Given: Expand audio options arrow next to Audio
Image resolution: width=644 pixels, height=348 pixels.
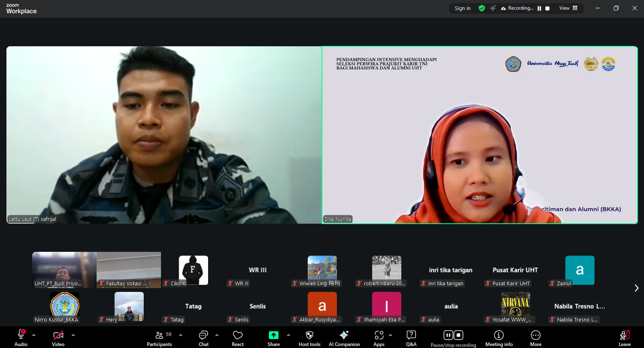Looking at the screenshot, I should point(34,335).
